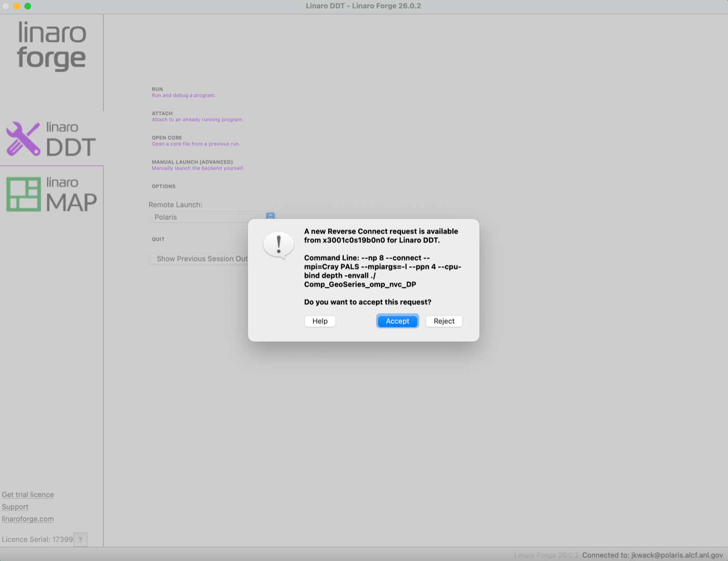Open the Get trial licence link
Screen dimensions: 728x561
tap(28, 494)
